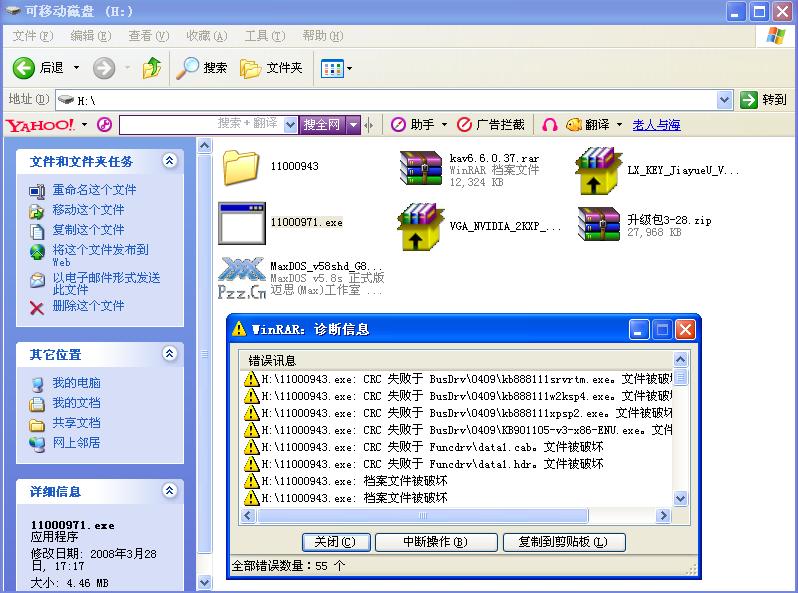Click the pink Yahoo toolbar swirl icon
Screen dimensions: 798x593
(x=104, y=125)
